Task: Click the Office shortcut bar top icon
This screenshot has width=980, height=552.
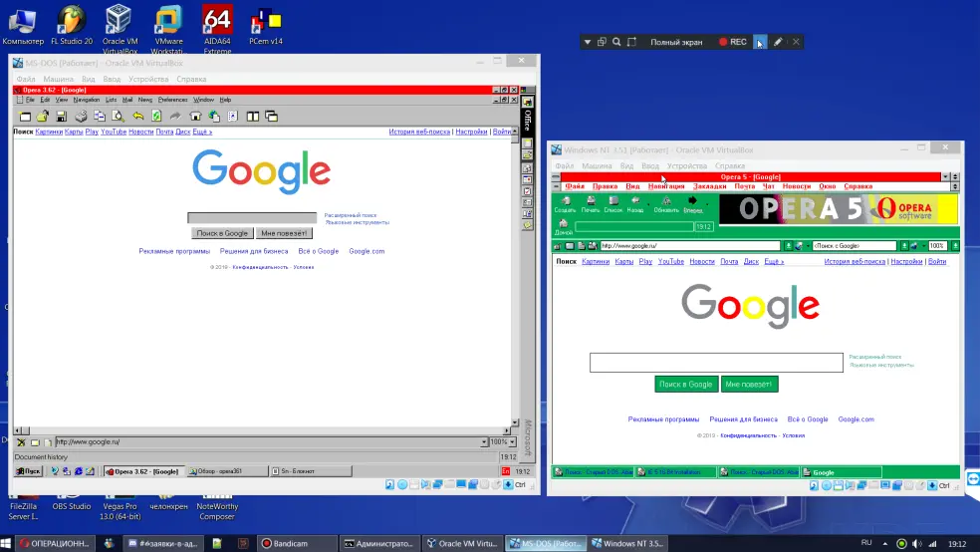Action: [528, 102]
